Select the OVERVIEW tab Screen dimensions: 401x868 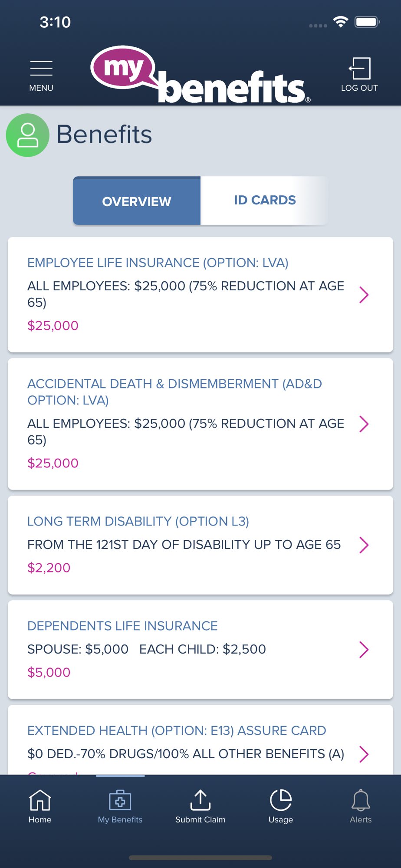[x=137, y=201]
